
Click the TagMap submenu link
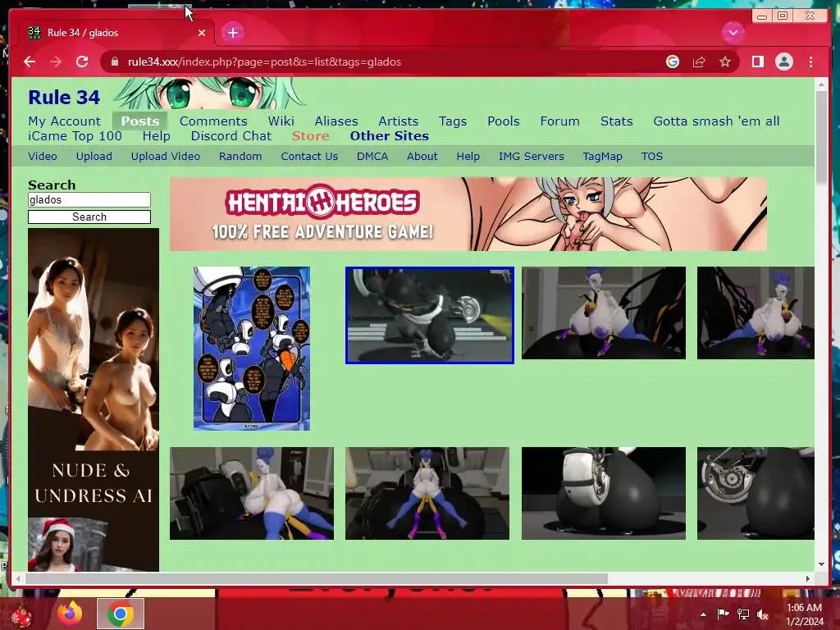click(x=603, y=157)
